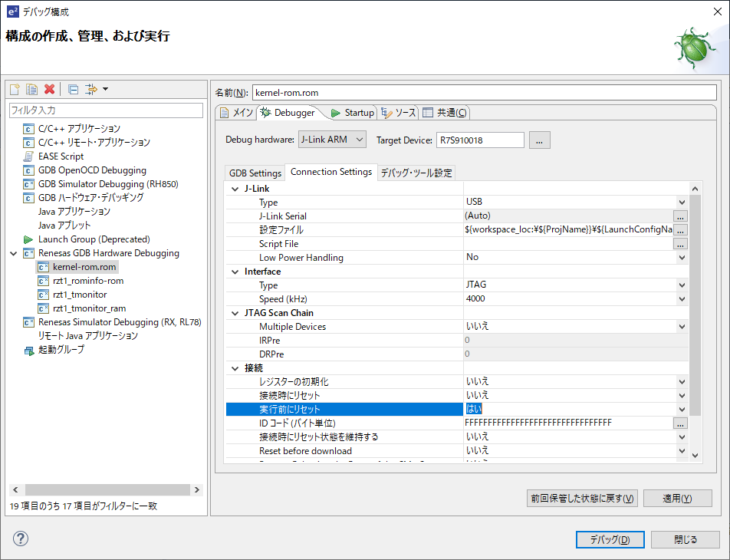Viewport: 730px width, 560px height.
Task: Click ID コード browse button
Action: (x=680, y=423)
